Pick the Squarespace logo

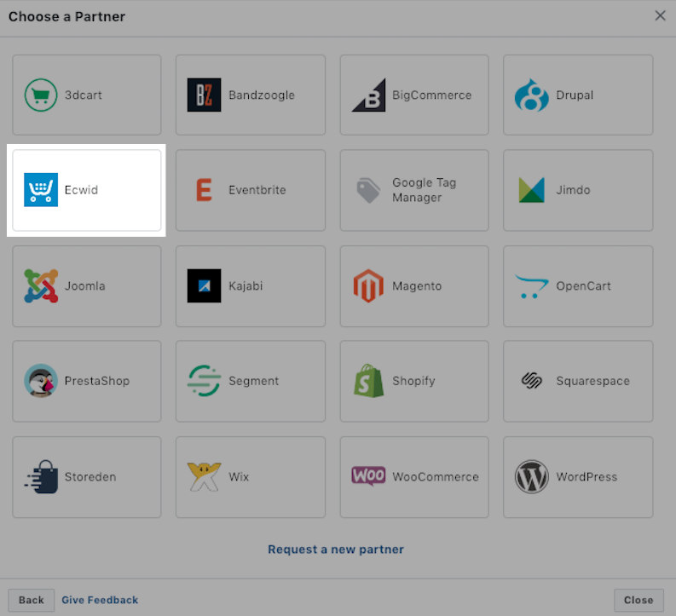pos(532,381)
